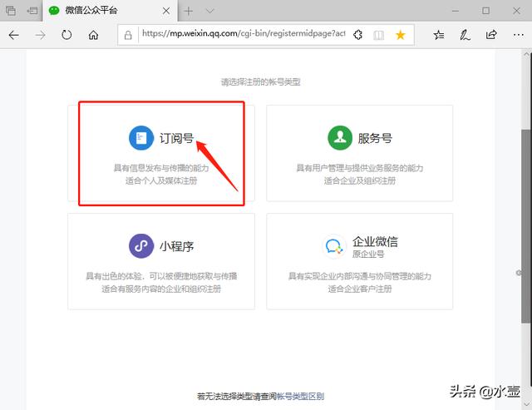This screenshot has width=532, height=410.
Task: Click text 具有实现企业内部沟通与协同管理的能力
Action: [x=360, y=276]
